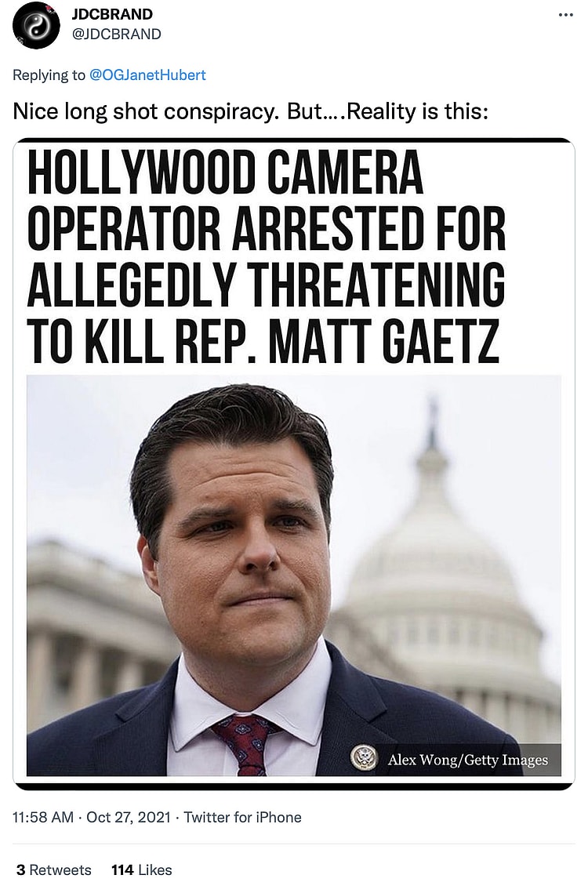Click the Oct 27, 2021 date
This screenshot has height=893, width=588.
point(129,817)
